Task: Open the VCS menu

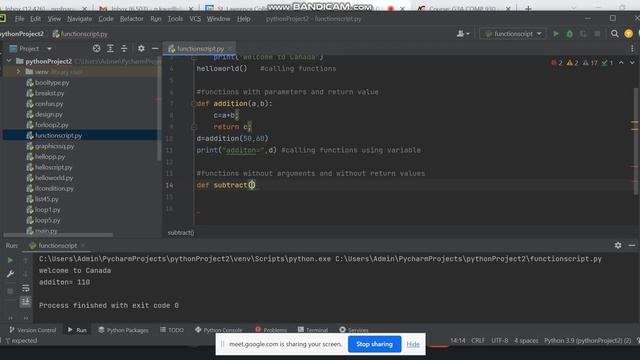Action: 195,19
